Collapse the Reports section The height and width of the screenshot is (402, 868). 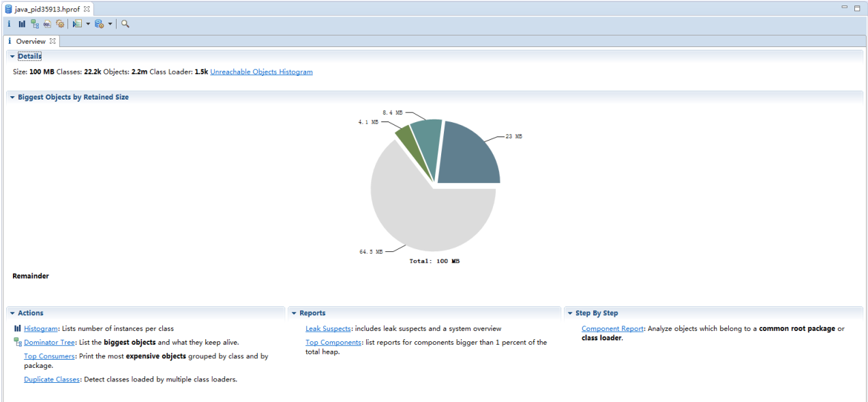[294, 313]
